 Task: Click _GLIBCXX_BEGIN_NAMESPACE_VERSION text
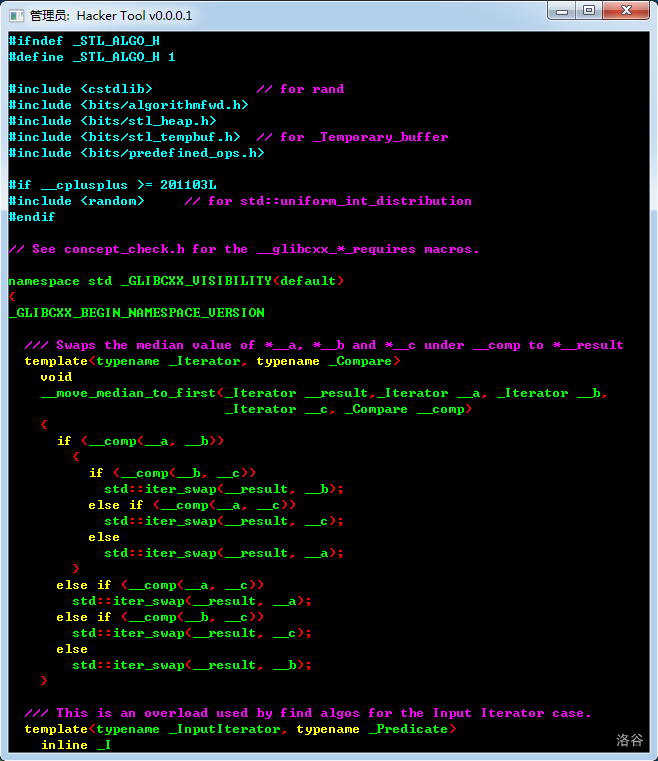tap(136, 313)
